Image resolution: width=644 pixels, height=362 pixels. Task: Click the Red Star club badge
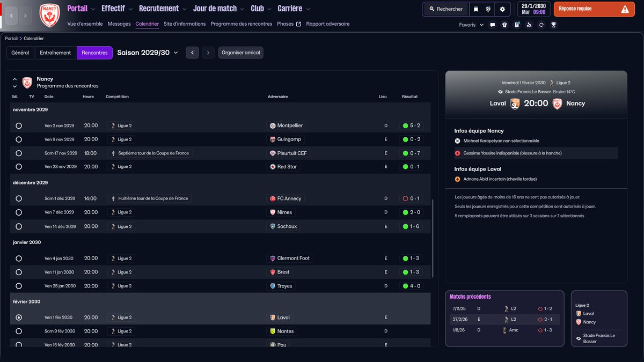[273, 167]
